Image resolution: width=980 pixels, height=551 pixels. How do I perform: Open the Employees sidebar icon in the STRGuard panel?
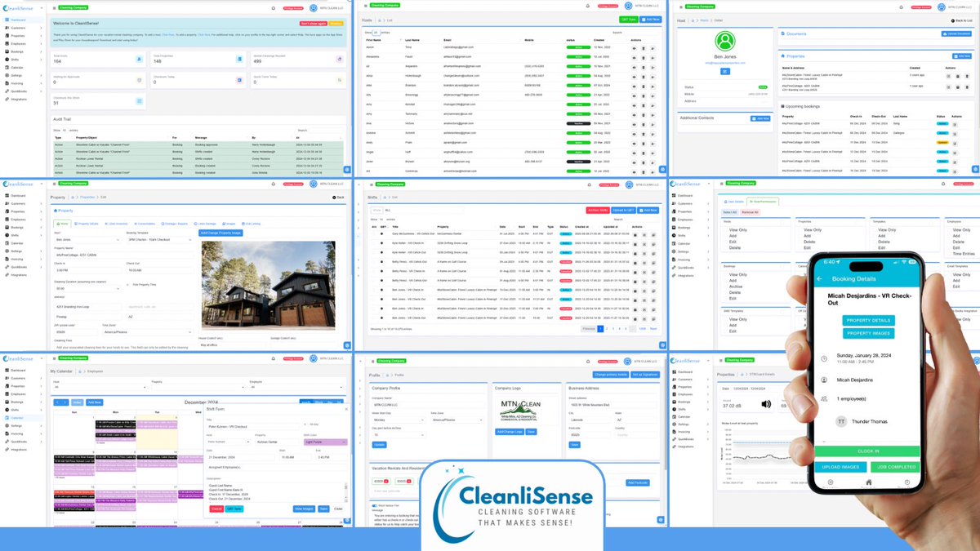coord(674,394)
